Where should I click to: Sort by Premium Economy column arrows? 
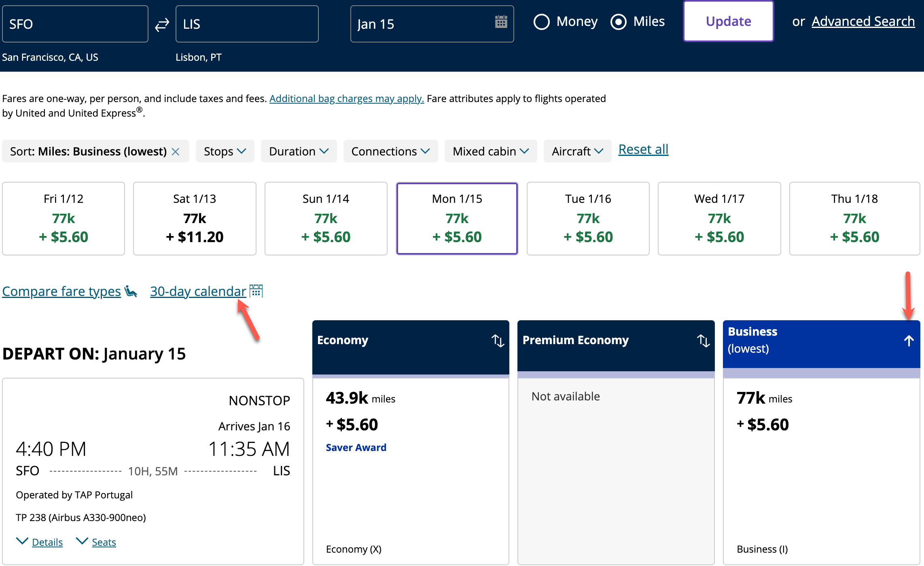[703, 340]
